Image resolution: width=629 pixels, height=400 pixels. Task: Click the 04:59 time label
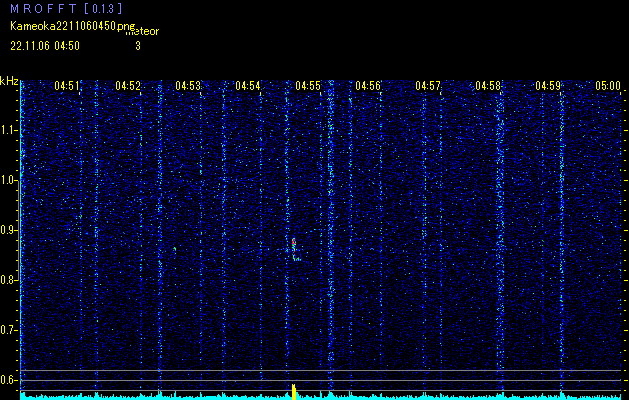548,85
